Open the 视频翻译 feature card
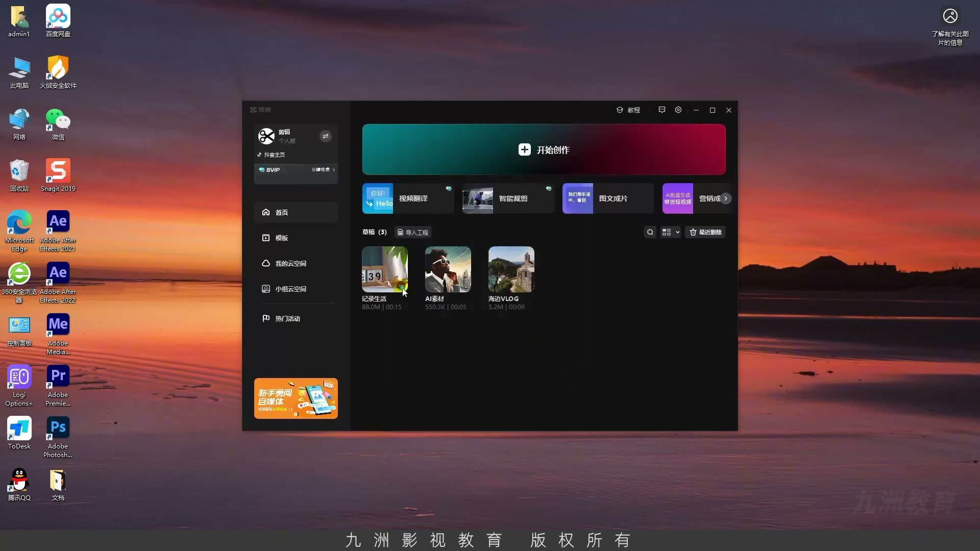 (x=408, y=198)
